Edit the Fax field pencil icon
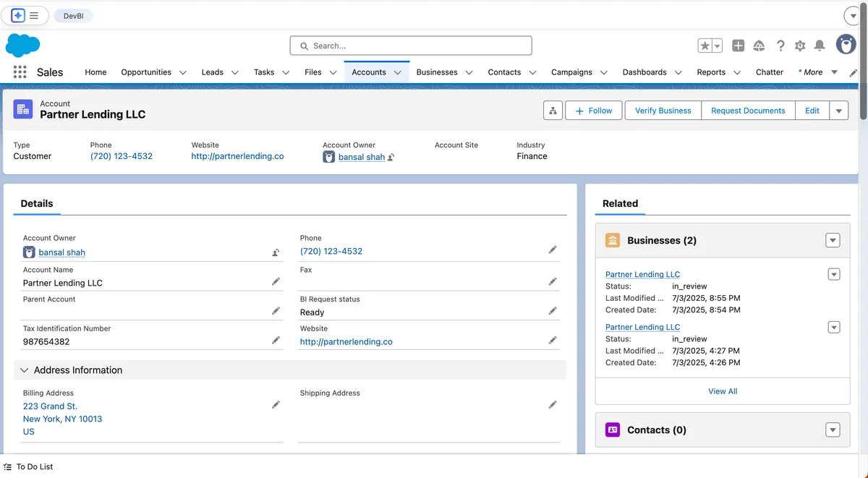 pos(553,281)
